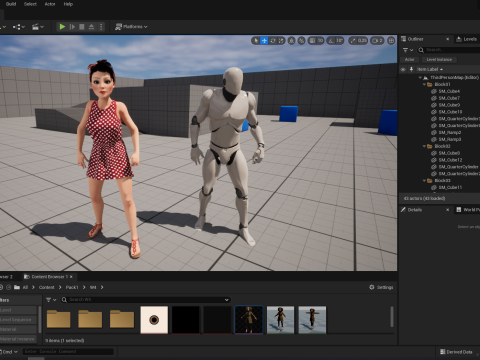The image size is (480, 360).
Task: Select SM_Cube10 in Outliner
Action: (450, 112)
